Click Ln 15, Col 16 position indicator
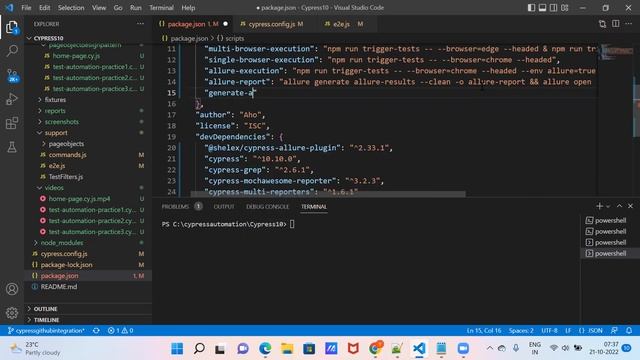 pos(484,331)
